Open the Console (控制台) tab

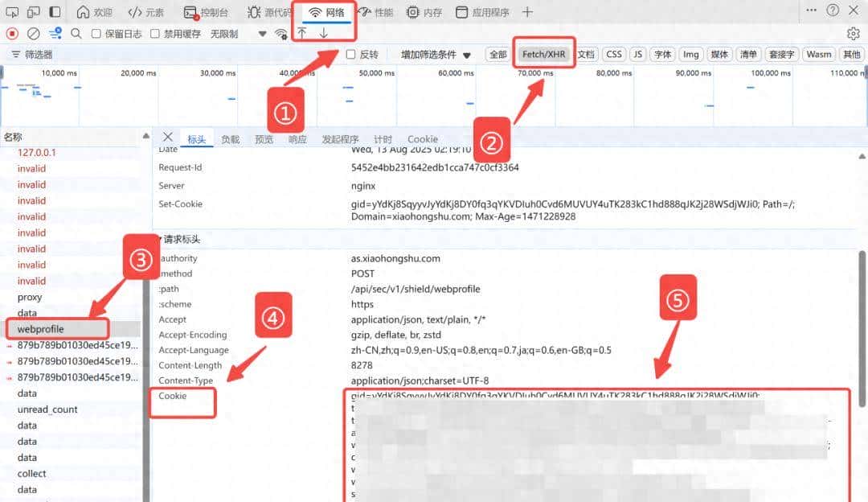click(x=206, y=12)
